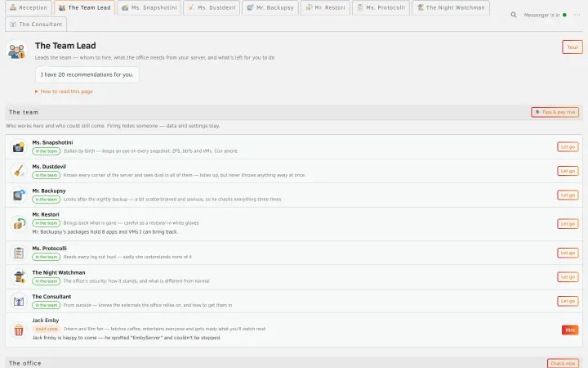588x368 pixels.
Task: Click the Team Lead avatar icon
Action: (x=16, y=51)
